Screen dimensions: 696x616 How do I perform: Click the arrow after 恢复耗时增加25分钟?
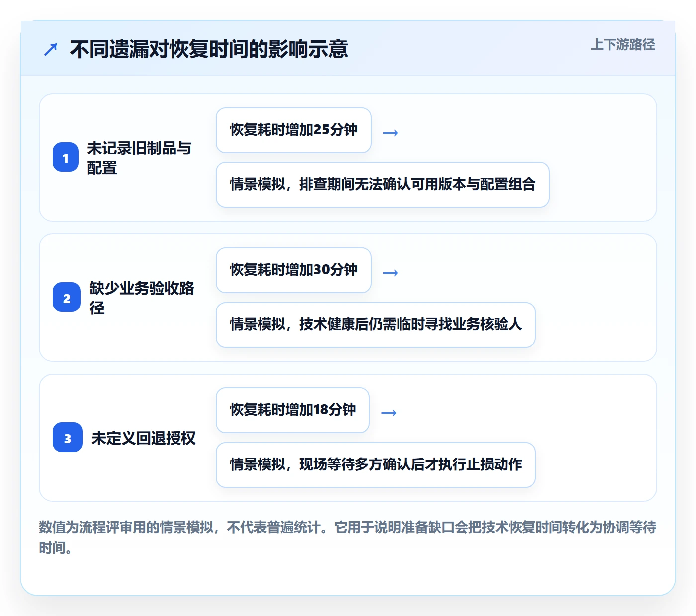(390, 132)
